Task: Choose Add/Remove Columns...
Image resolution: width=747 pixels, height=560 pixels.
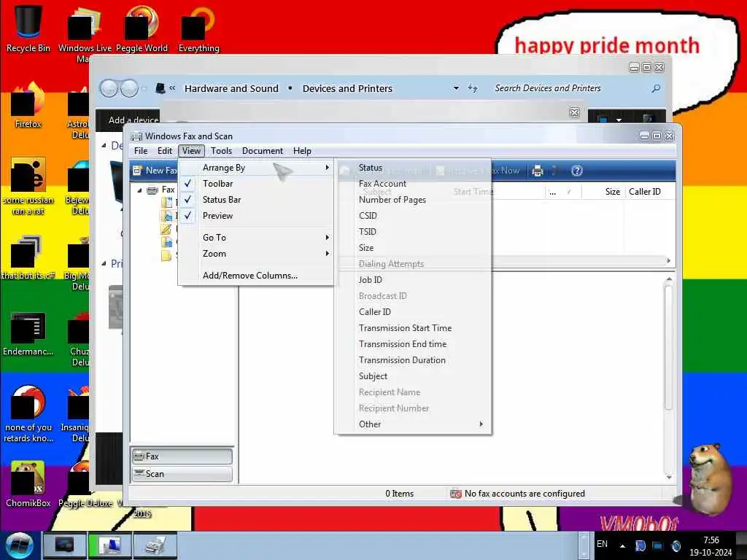Action: pyautogui.click(x=256, y=275)
